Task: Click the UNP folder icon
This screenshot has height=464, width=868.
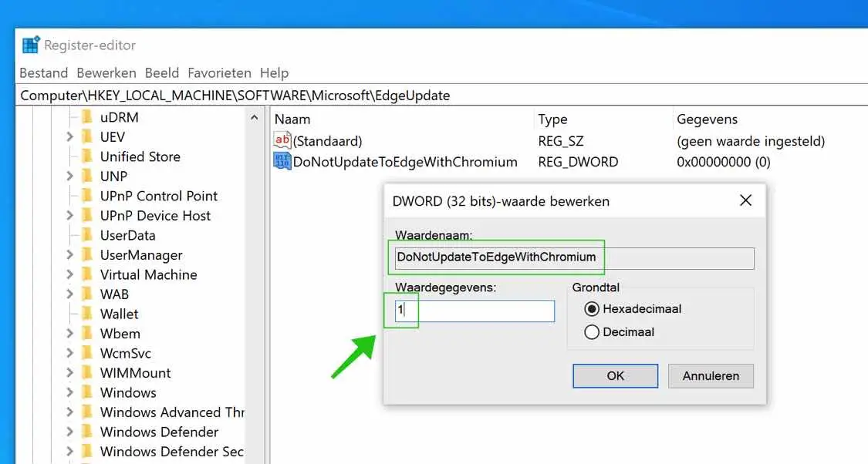Action: [86, 176]
